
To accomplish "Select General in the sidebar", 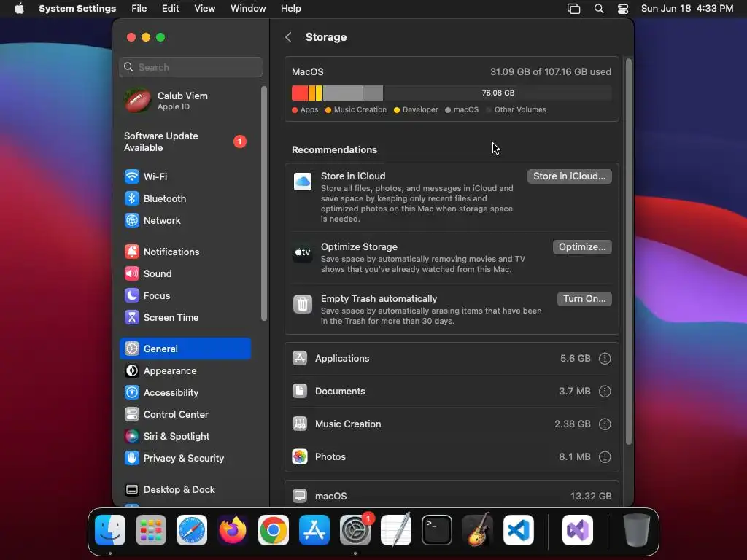I will click(185, 349).
